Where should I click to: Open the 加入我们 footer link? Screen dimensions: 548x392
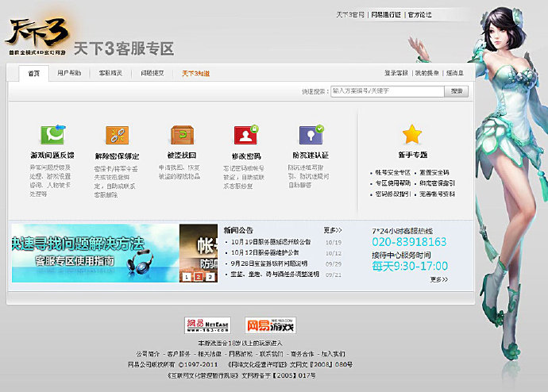(x=333, y=354)
